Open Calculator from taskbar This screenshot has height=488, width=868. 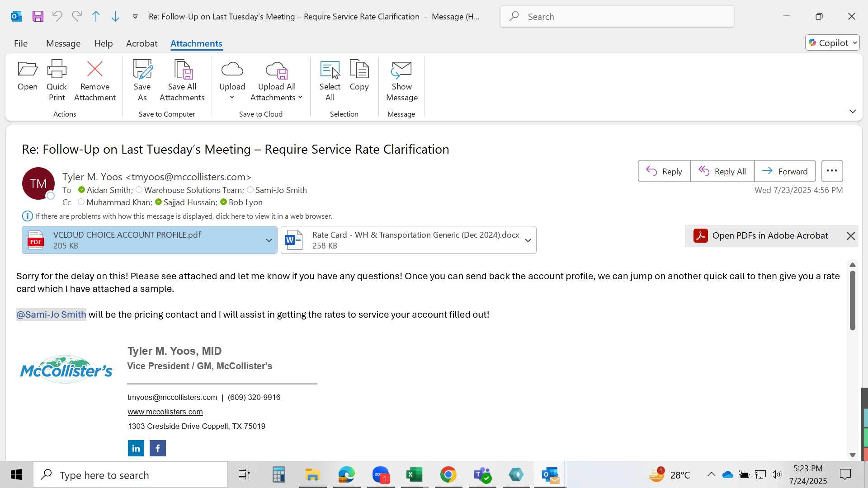pos(278,475)
